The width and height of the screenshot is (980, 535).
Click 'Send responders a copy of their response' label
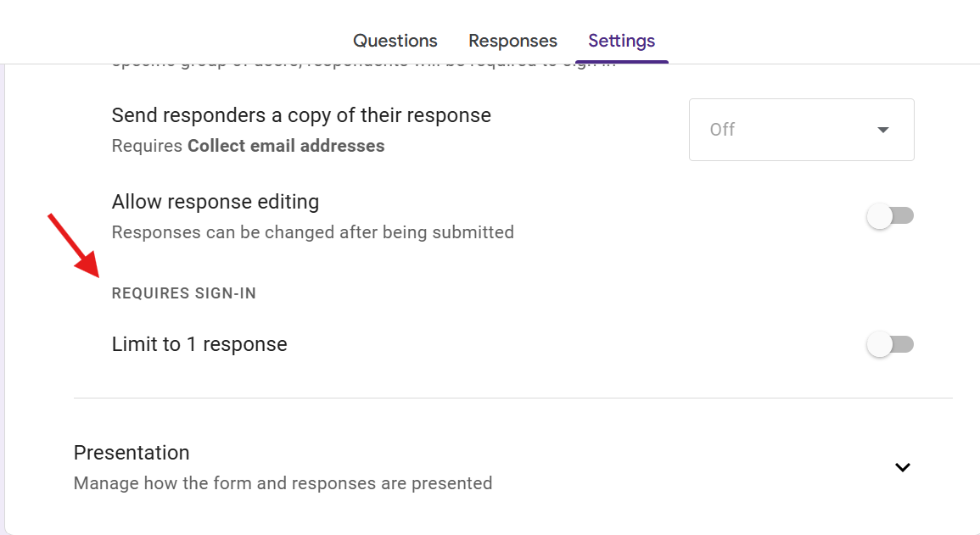click(x=301, y=115)
